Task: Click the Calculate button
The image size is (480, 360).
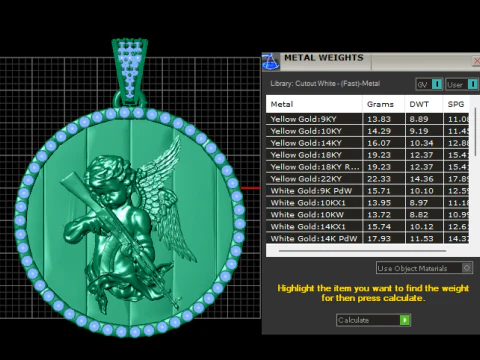Action: [373, 320]
